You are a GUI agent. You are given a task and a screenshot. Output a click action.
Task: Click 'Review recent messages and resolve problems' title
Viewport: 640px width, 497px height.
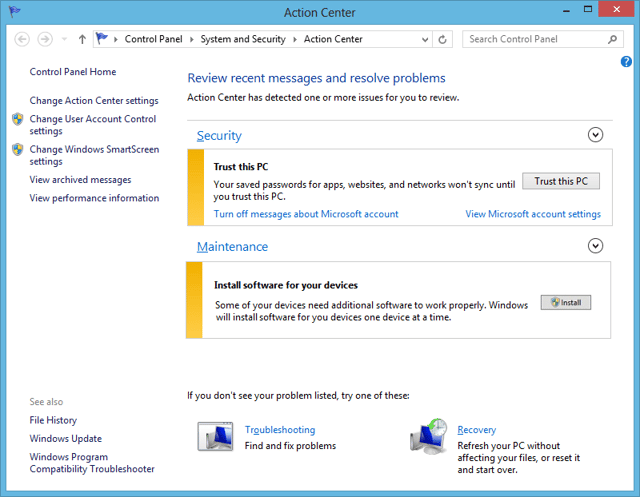click(x=316, y=78)
